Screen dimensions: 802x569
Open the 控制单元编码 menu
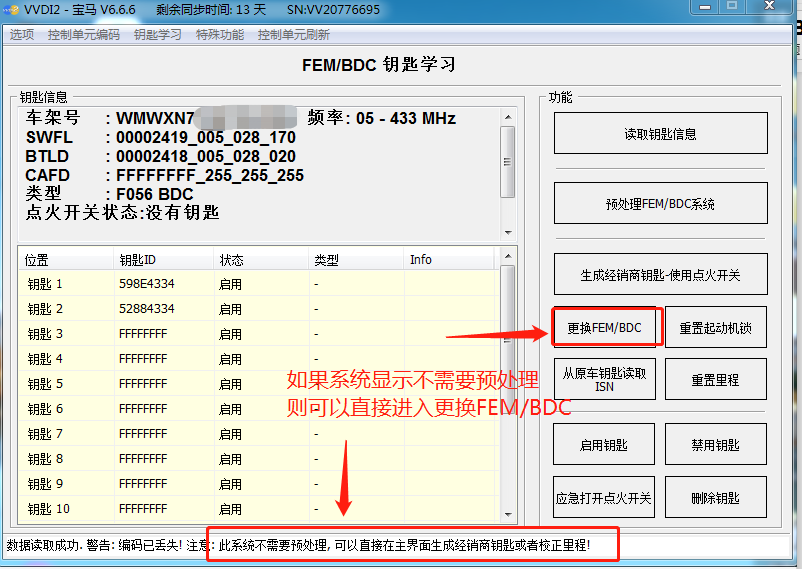(83, 35)
